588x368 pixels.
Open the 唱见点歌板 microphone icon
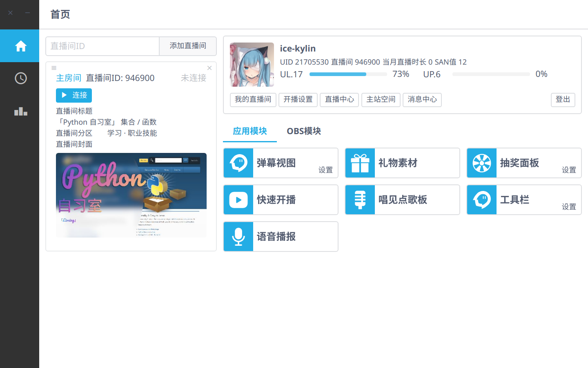tap(360, 200)
